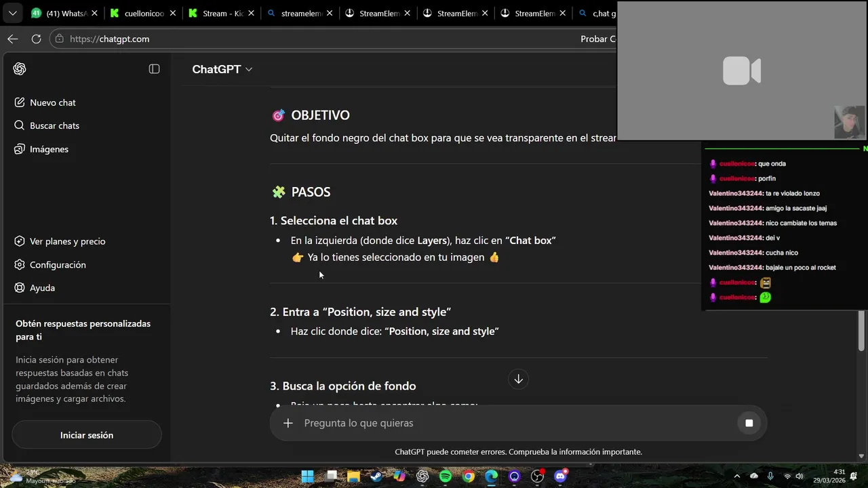Close the cuellonicoo tab
The width and height of the screenshot is (868, 488).
pyautogui.click(x=172, y=13)
